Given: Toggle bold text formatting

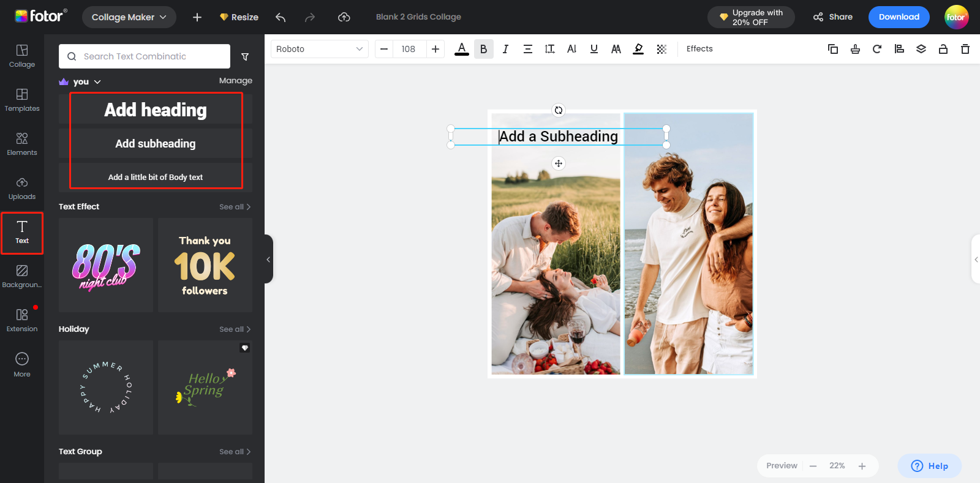Looking at the screenshot, I should click(483, 49).
